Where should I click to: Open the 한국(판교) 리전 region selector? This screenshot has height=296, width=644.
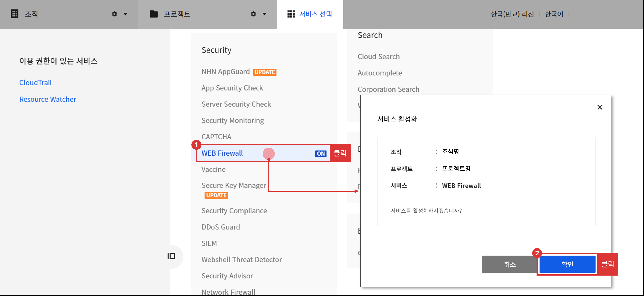pyautogui.click(x=512, y=14)
